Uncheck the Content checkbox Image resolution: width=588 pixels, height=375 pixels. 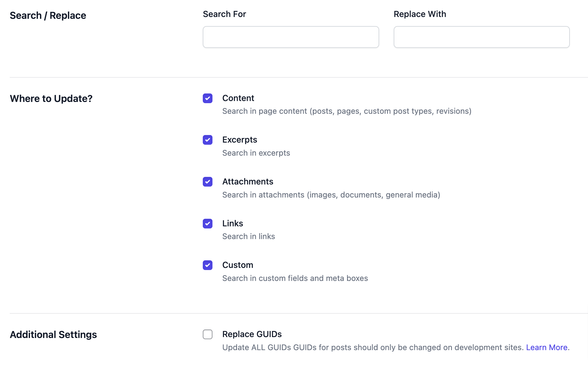(208, 98)
